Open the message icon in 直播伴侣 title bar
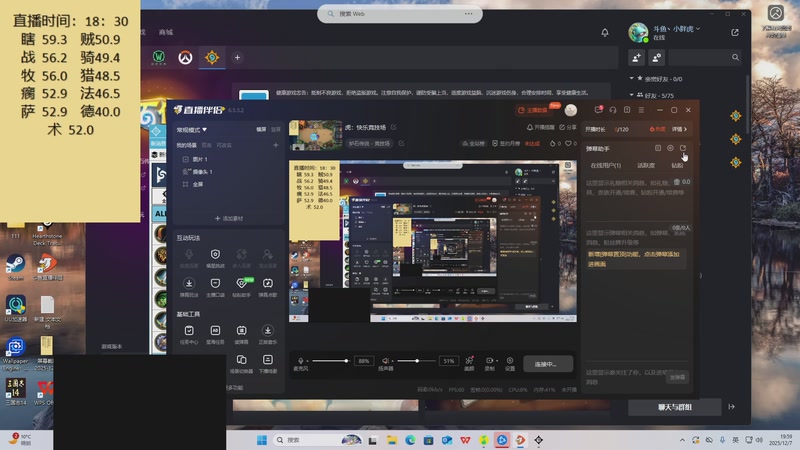800x450 pixels. (x=598, y=110)
